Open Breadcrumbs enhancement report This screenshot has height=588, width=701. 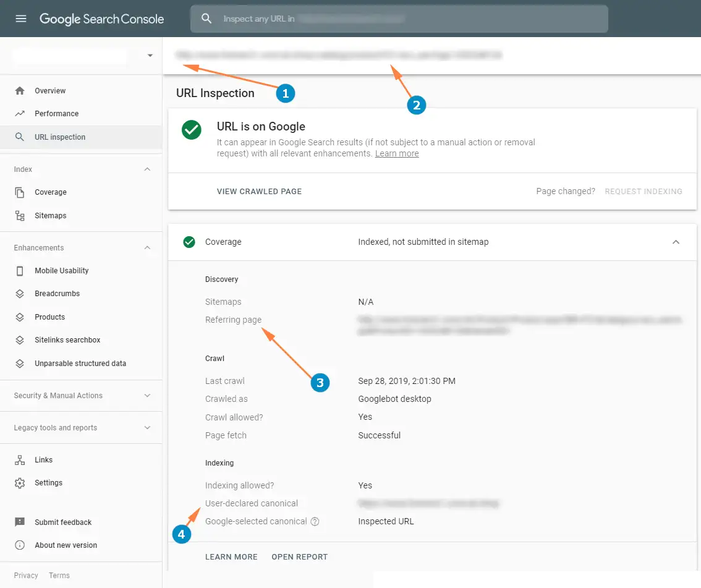pyautogui.click(x=57, y=294)
